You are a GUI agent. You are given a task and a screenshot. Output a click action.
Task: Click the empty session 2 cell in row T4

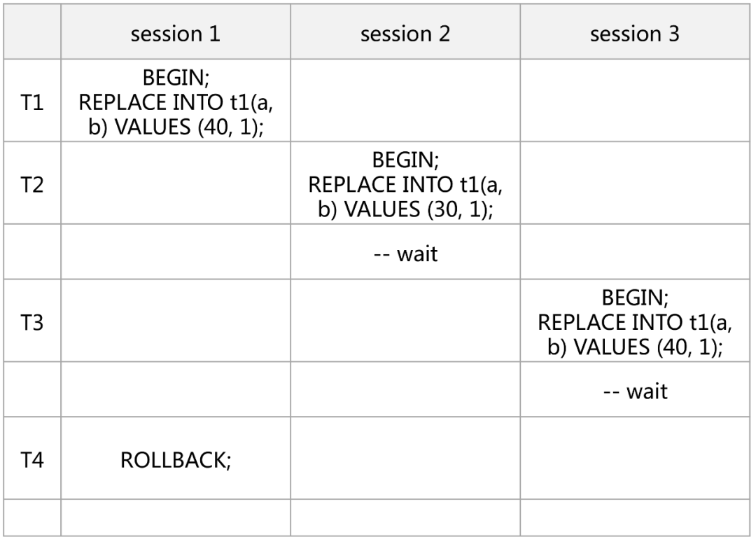click(x=405, y=457)
